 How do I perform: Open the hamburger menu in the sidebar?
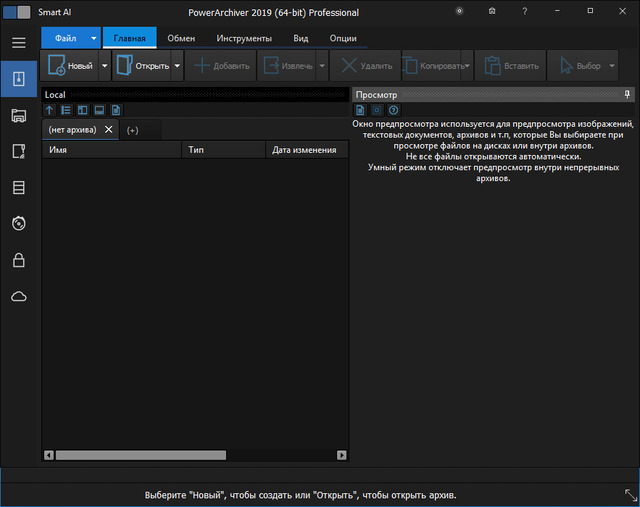point(18,42)
